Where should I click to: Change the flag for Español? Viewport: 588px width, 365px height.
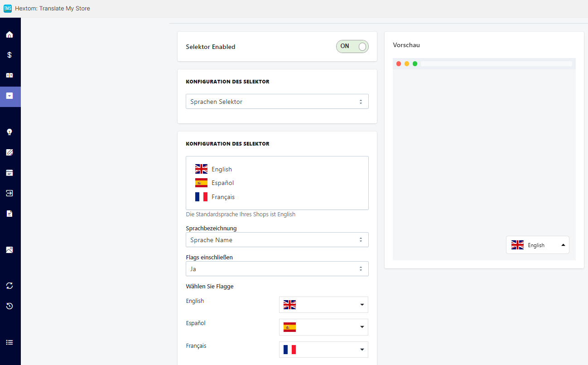(323, 327)
